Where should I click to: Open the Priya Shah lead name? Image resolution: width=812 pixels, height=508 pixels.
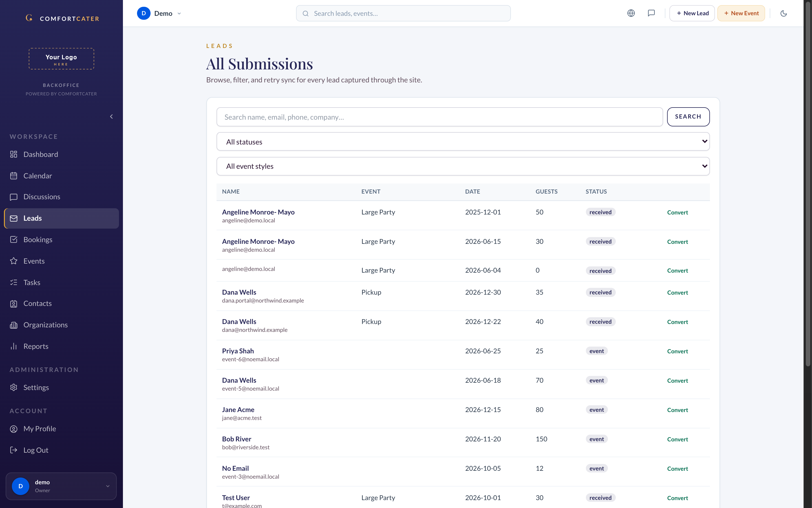[x=238, y=351]
